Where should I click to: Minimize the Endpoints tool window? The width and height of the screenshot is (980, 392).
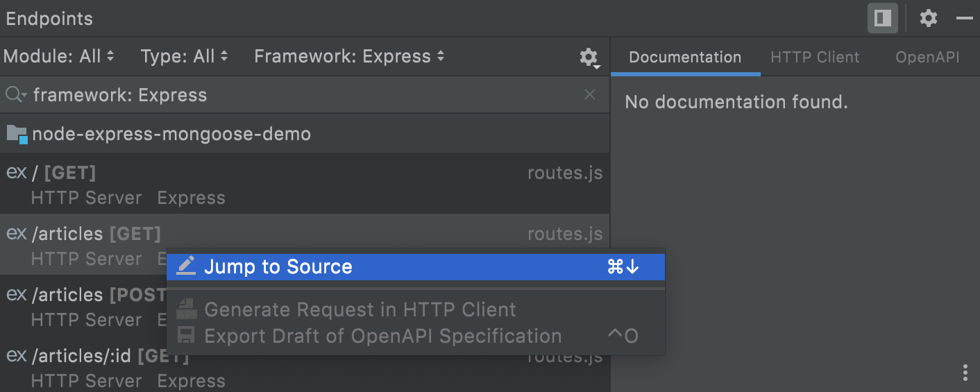(x=964, y=18)
